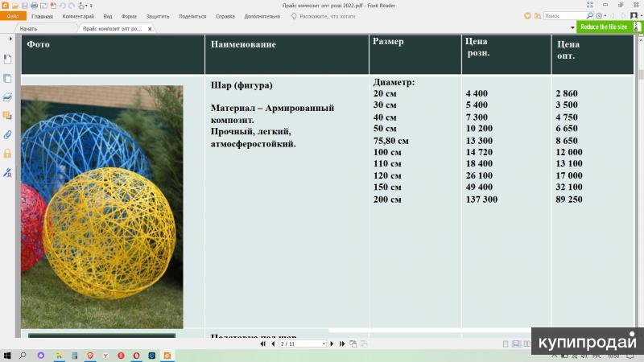The width and height of the screenshot is (644, 362).
Task: Click the magnifier search button
Action: 590,15
